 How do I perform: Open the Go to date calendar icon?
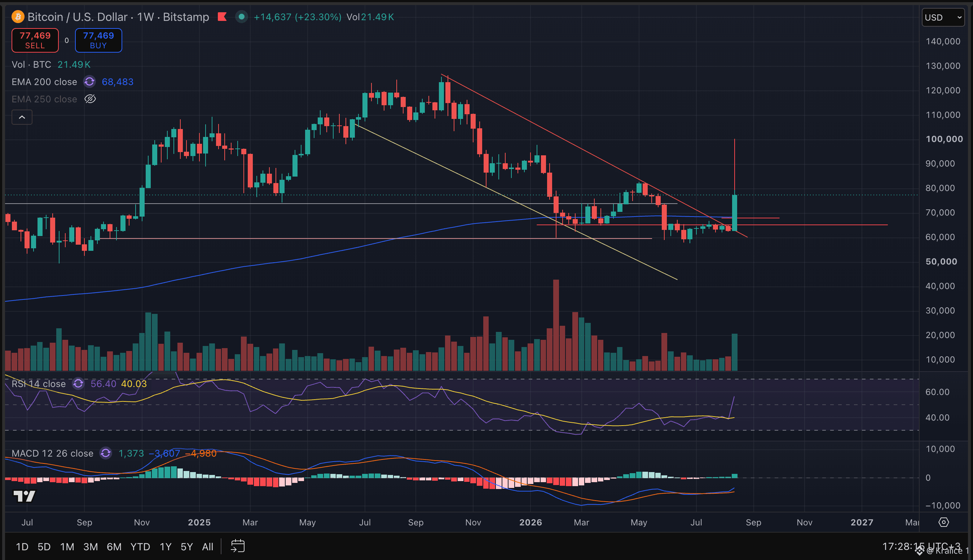[237, 546]
